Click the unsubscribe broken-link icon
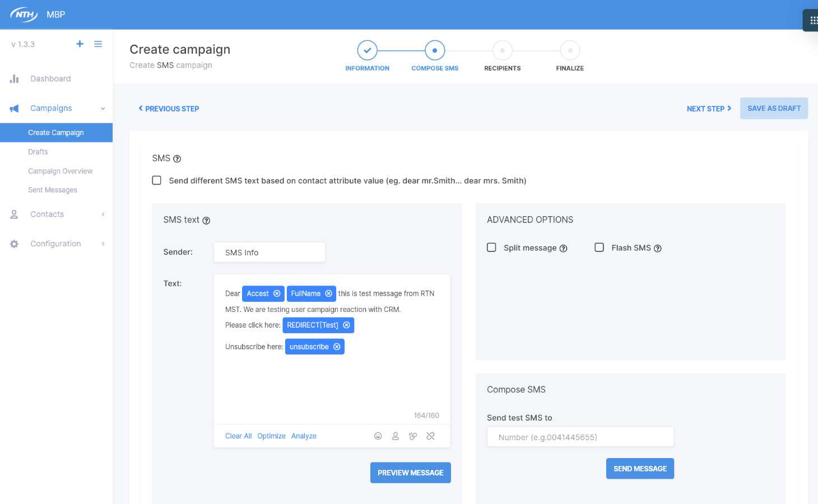Image resolution: width=818 pixels, height=504 pixels. pos(430,436)
